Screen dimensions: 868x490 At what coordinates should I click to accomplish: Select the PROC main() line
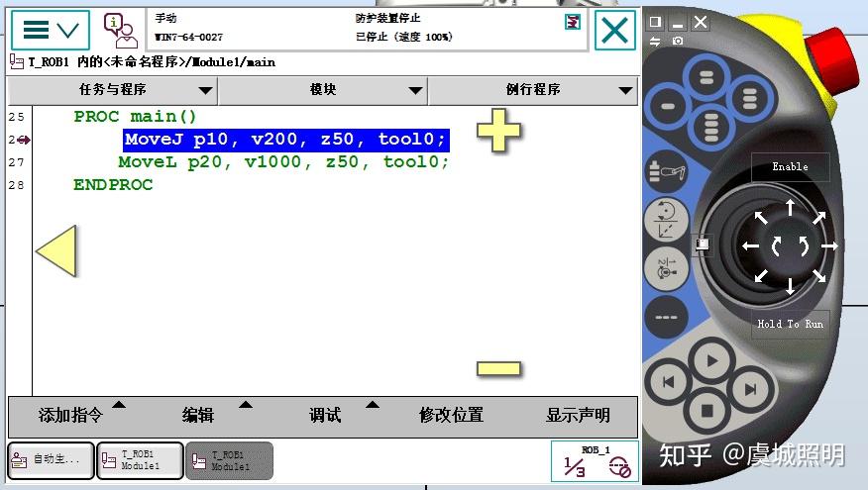(135, 117)
